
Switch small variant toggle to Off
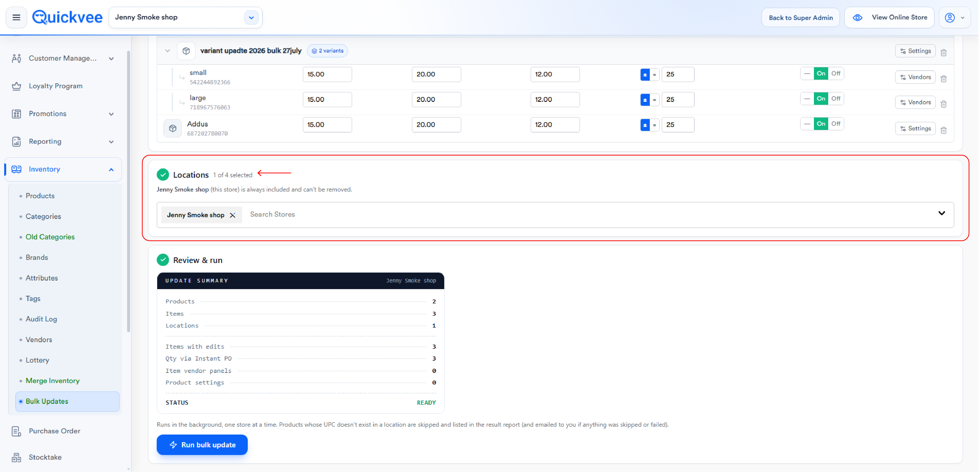pyautogui.click(x=836, y=74)
